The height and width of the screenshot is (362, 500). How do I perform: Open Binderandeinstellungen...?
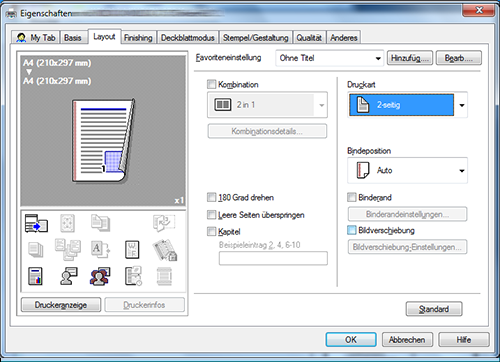pyautogui.click(x=407, y=214)
